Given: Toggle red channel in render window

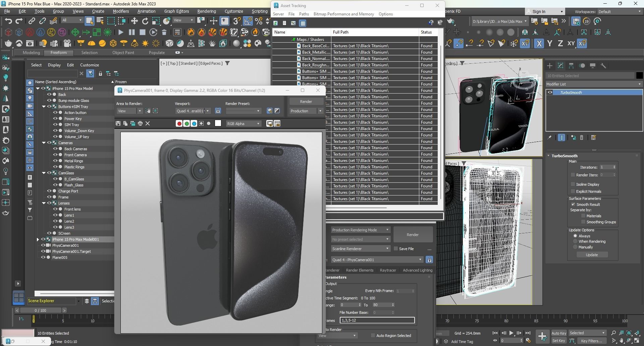Looking at the screenshot, I should (x=179, y=123).
